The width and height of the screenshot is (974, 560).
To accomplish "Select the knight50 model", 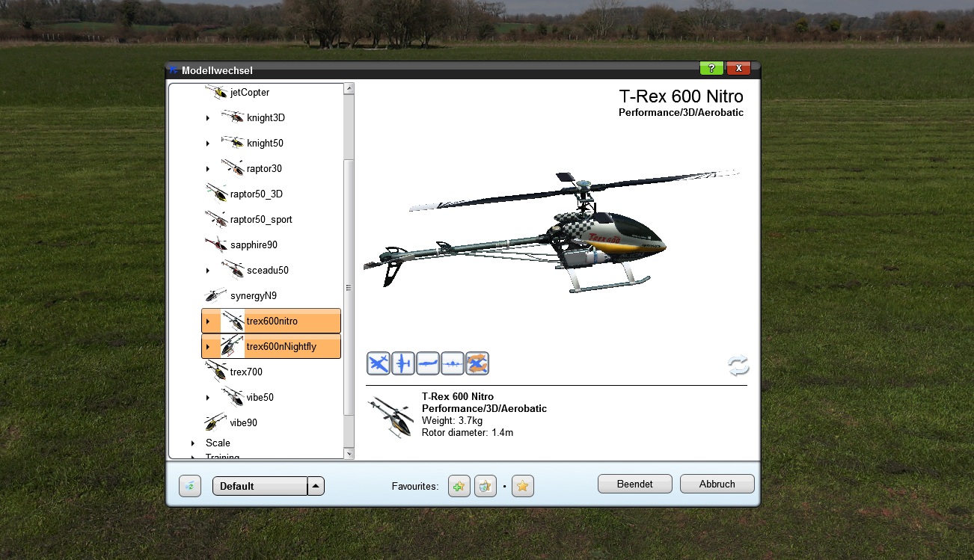I will click(265, 143).
